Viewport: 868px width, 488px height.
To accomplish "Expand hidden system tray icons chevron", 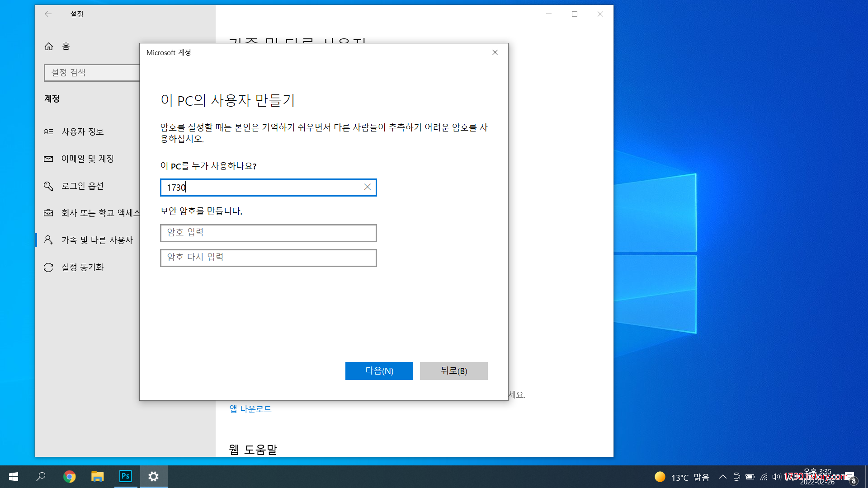I will point(722,477).
